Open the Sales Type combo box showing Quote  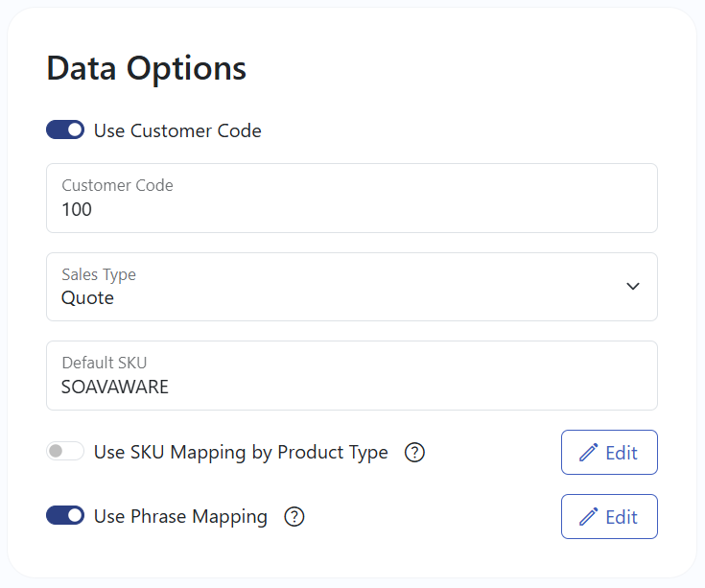352,287
